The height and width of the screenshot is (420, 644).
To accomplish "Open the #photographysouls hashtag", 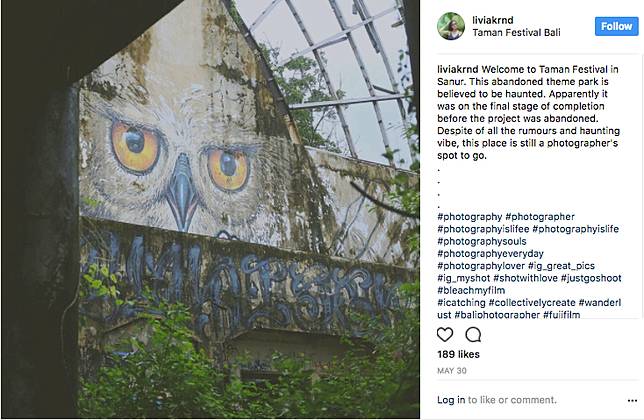I will [480, 241].
